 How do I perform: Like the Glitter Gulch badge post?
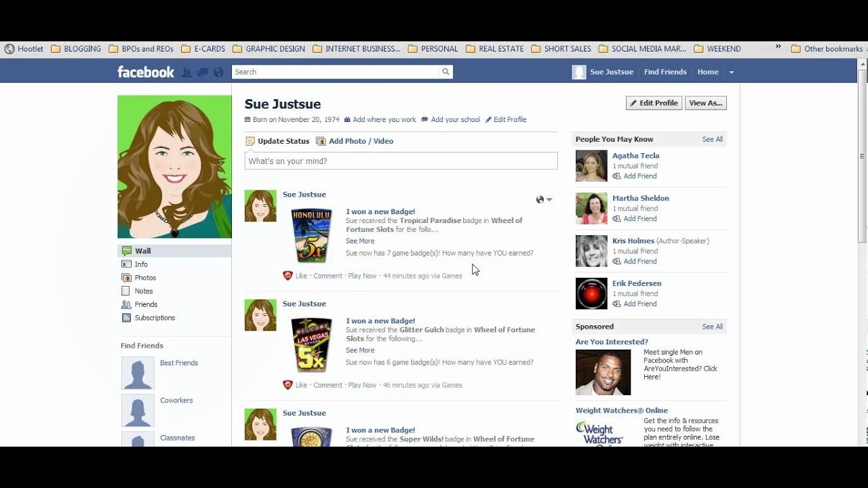click(301, 385)
